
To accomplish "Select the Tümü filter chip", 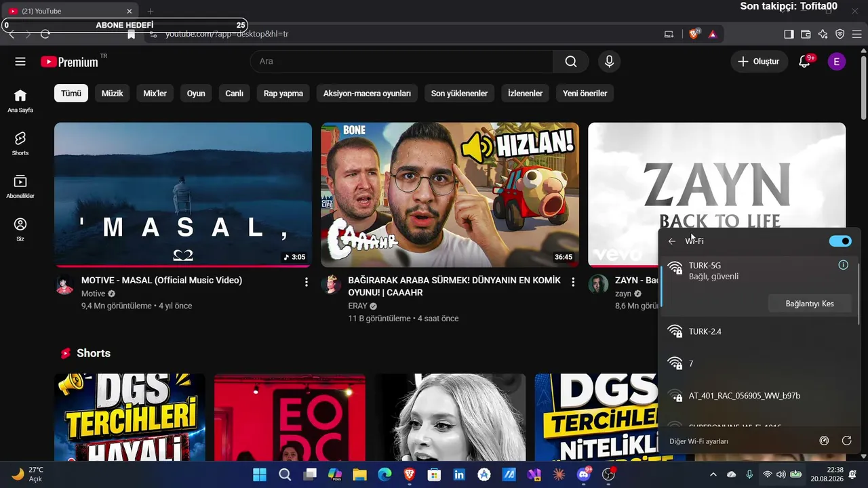I will coord(71,94).
